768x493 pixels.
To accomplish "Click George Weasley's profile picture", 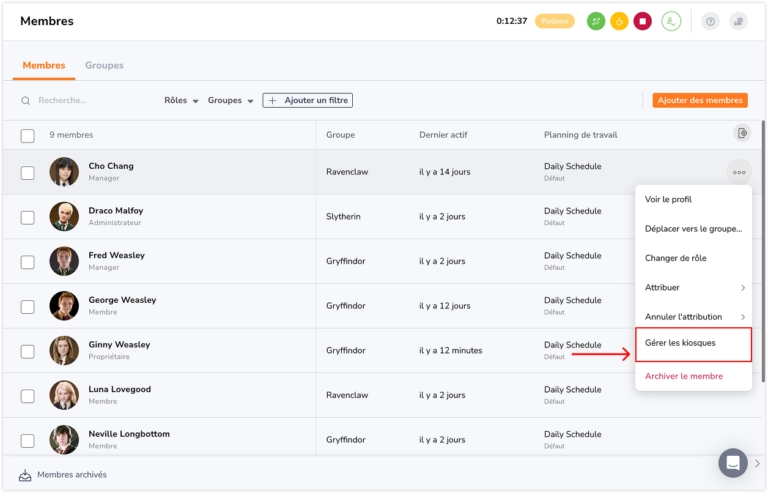I will point(64,305).
